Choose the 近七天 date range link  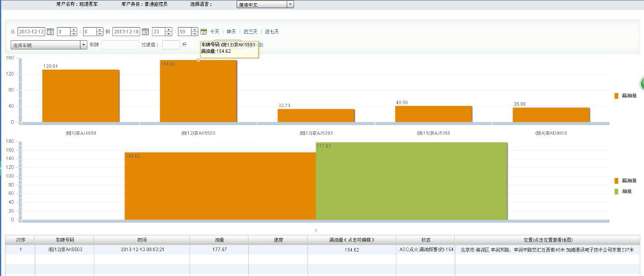pos(272,31)
